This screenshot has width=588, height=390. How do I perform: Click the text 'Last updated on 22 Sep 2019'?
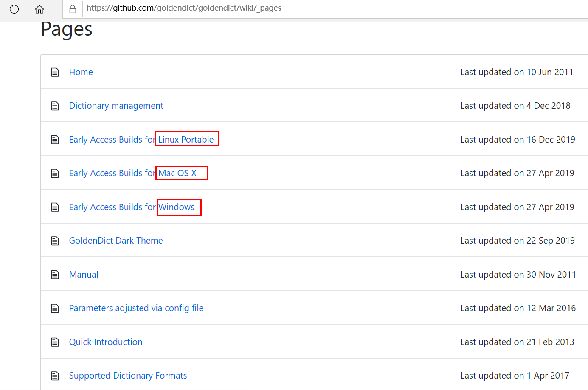click(518, 241)
